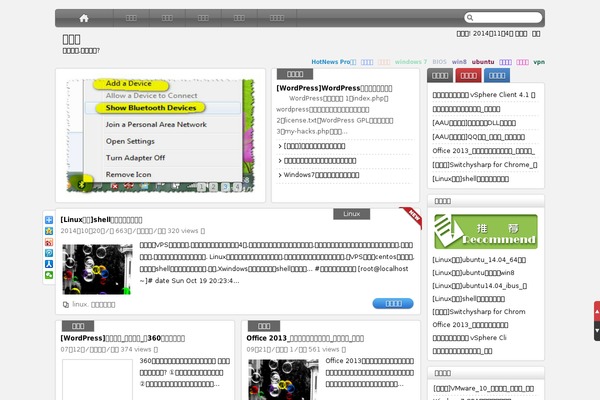This screenshot has width=600, height=400.
Task: Open the ubuntu win8 recommended link
Action: point(473,273)
